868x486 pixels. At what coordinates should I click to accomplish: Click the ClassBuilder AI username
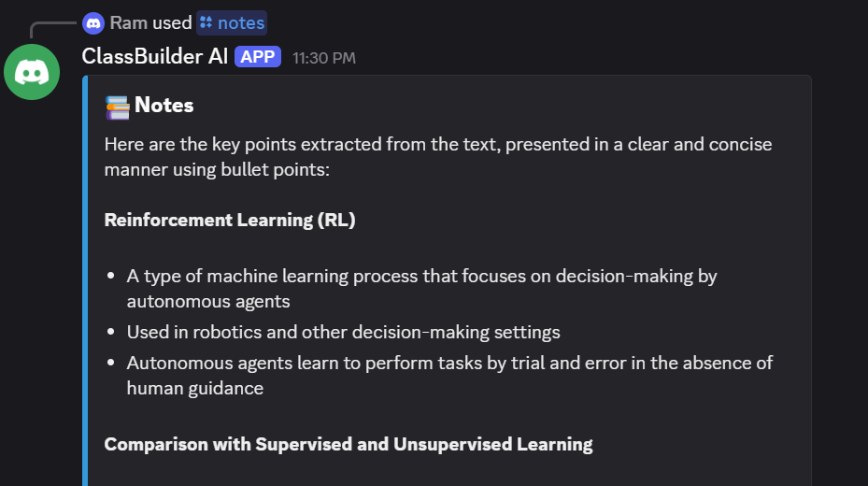155,57
